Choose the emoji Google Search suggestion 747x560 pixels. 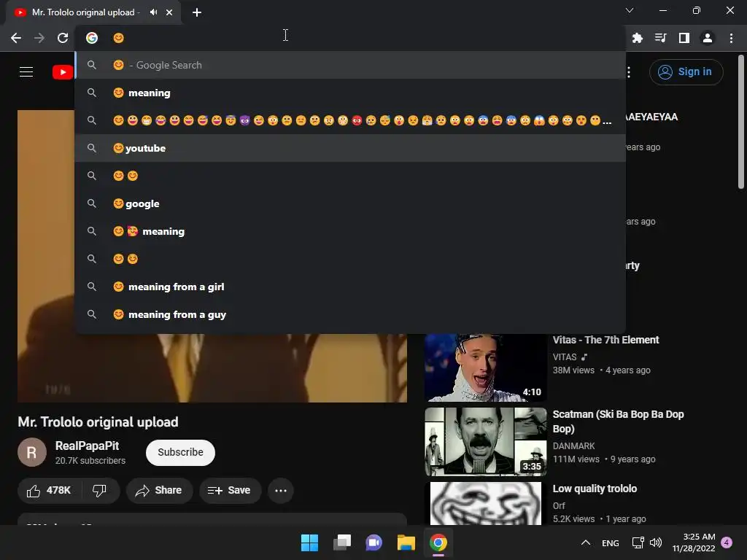pyautogui.click(x=350, y=65)
